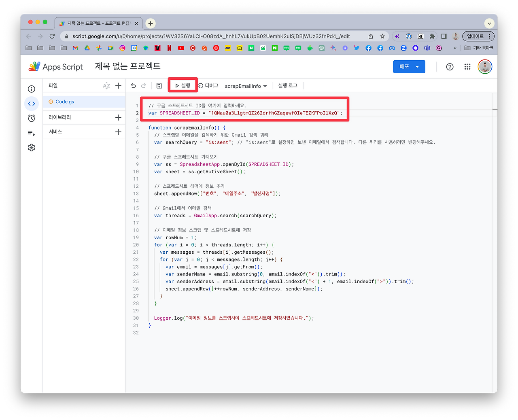Open Project Settings gear icon
The width and height of the screenshot is (518, 420).
pyautogui.click(x=32, y=148)
